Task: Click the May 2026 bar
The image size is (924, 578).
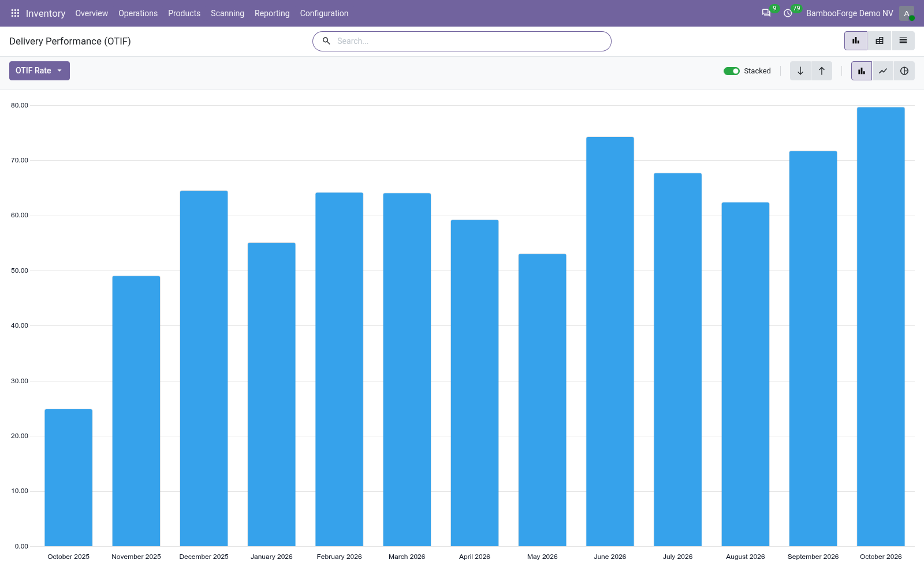Action: [542, 400]
